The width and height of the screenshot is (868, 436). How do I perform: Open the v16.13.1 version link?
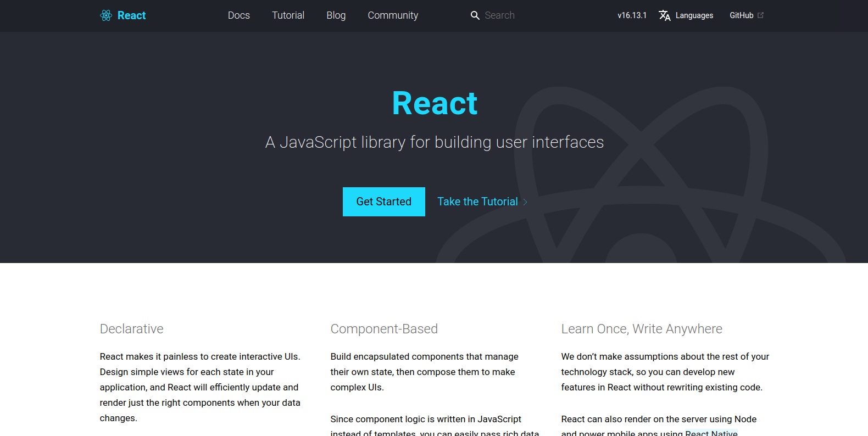632,15
